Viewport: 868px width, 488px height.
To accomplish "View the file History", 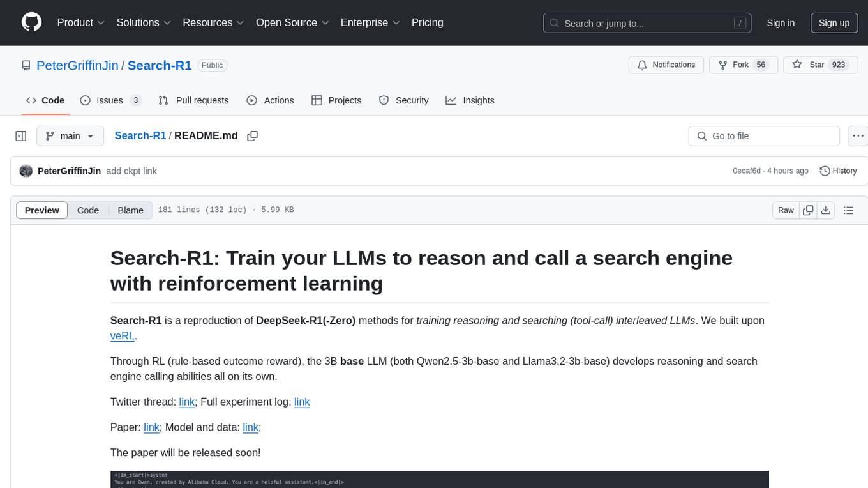I will click(x=838, y=171).
